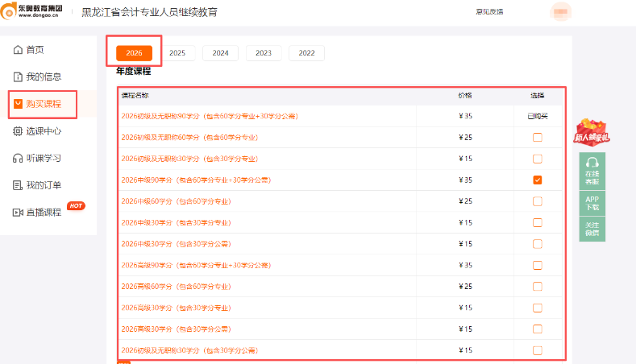Click the 直播课程 video camera icon
This screenshot has height=364, width=636.
[x=18, y=213]
